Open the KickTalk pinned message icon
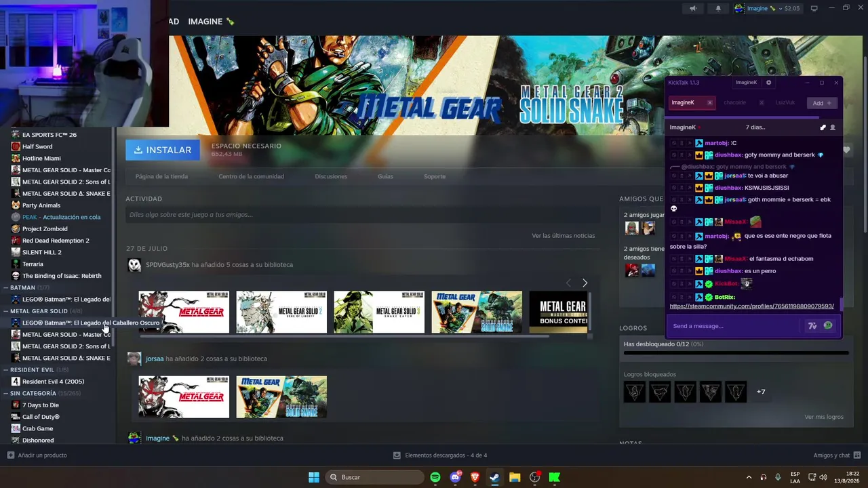This screenshot has width=868, height=488. 823,127
